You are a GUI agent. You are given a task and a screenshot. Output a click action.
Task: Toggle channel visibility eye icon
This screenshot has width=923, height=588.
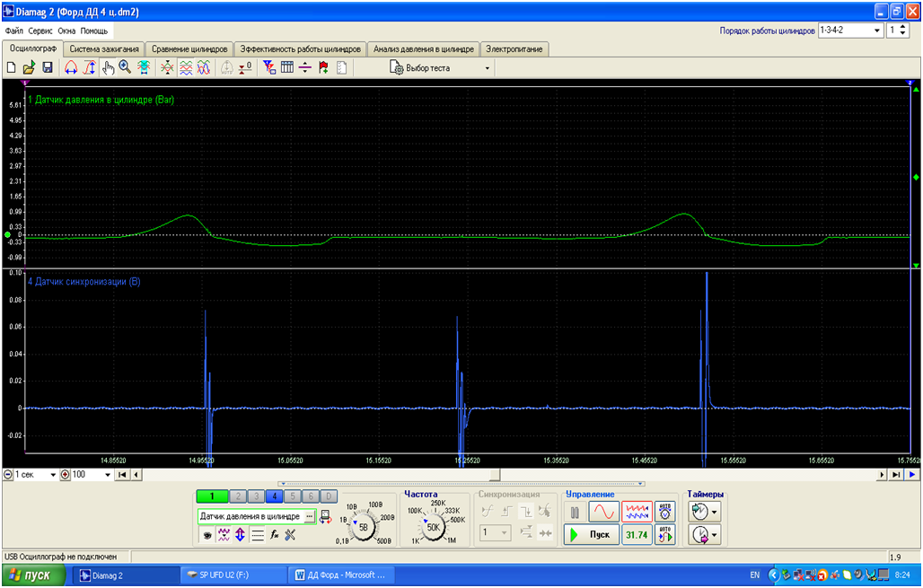[x=207, y=535]
